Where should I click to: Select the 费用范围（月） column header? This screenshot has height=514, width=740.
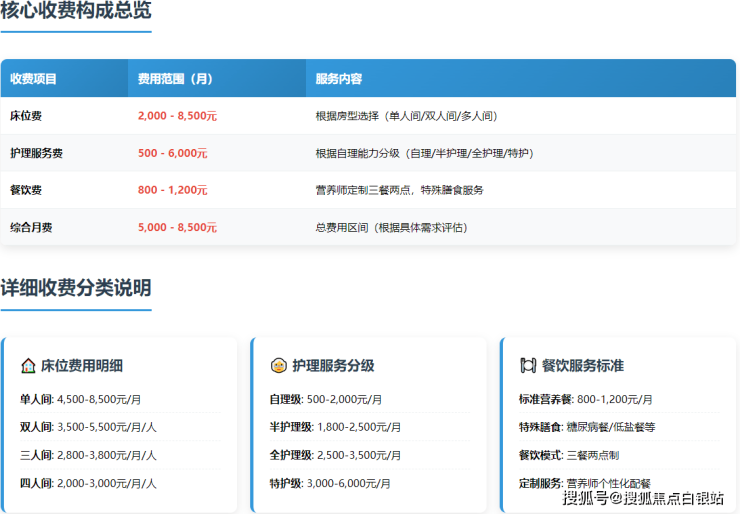pos(175,79)
